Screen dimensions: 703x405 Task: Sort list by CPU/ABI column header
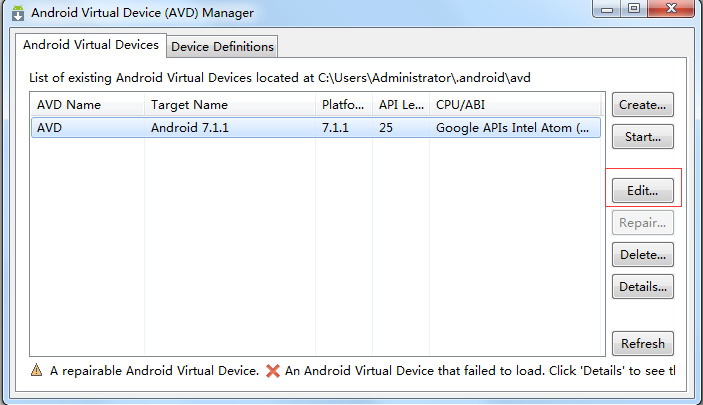click(x=515, y=105)
